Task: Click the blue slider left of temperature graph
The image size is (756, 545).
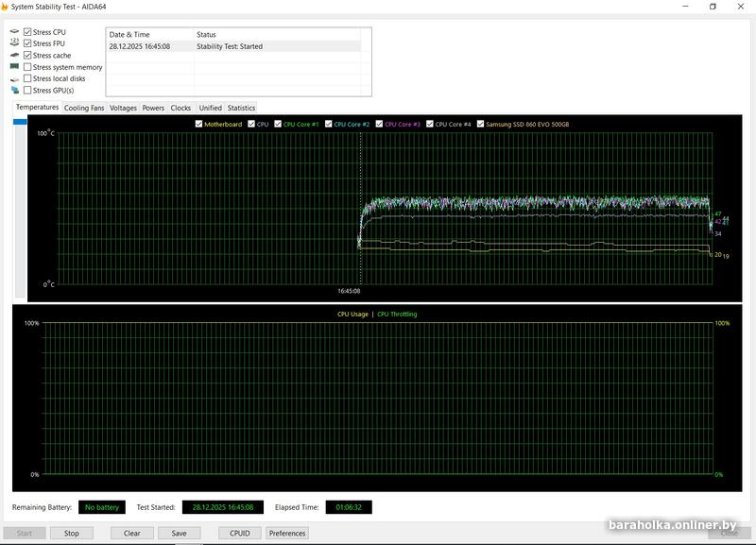Action: tap(20, 121)
